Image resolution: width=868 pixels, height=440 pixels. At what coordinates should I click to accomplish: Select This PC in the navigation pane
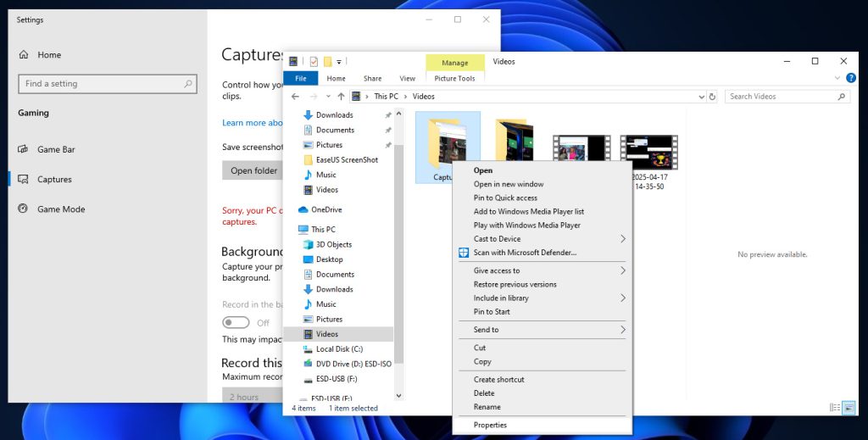317,229
